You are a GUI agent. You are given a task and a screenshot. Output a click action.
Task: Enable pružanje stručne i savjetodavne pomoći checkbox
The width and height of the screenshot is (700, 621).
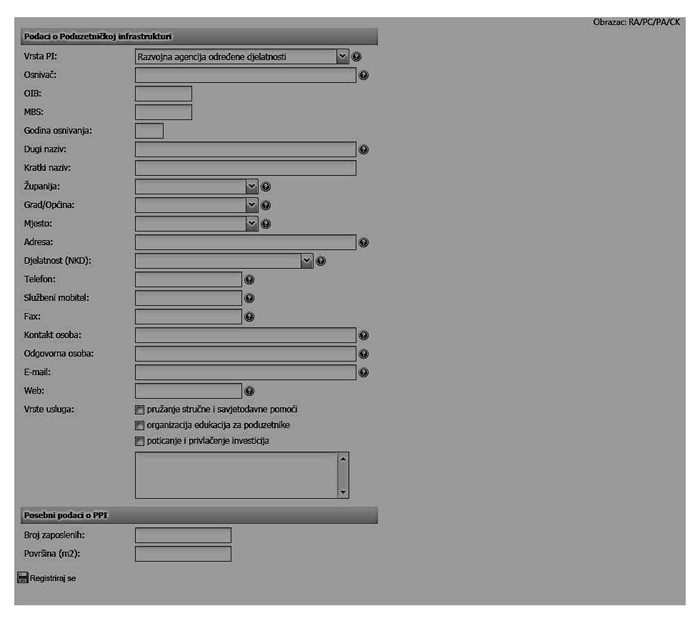(139, 410)
